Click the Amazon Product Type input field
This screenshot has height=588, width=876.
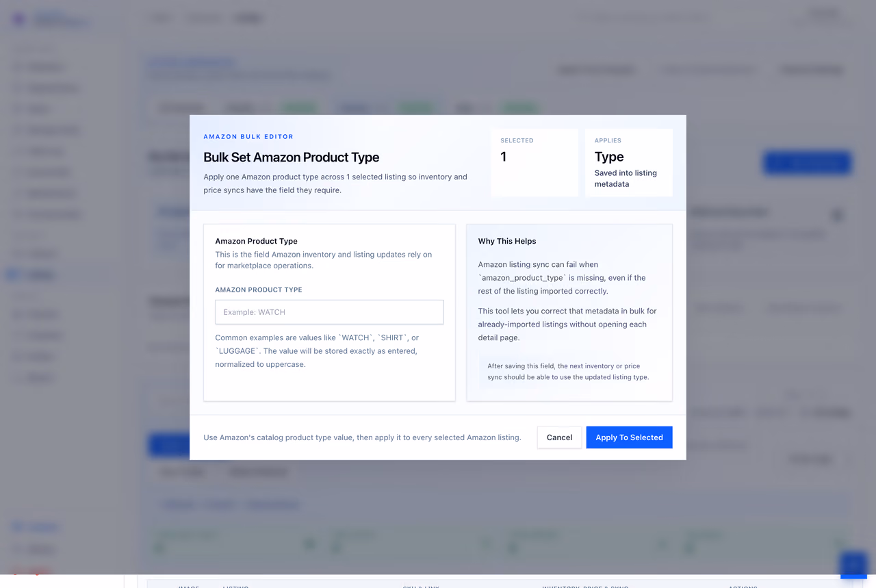329,312
